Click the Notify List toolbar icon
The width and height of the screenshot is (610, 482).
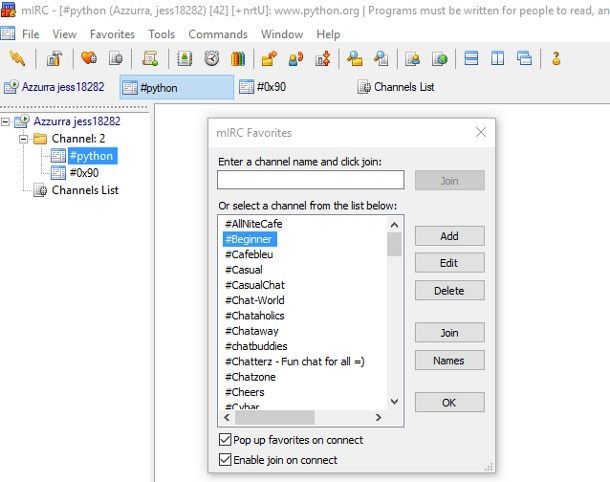(x=412, y=59)
